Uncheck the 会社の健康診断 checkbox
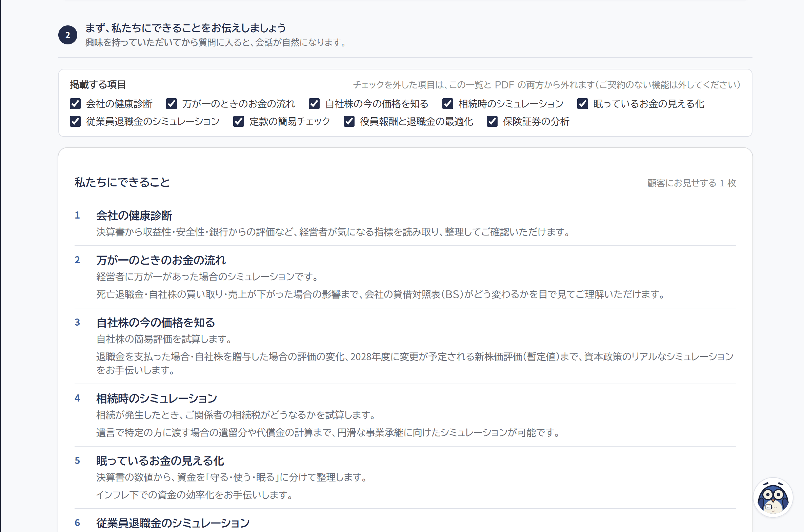The width and height of the screenshot is (804, 532). pos(75,104)
